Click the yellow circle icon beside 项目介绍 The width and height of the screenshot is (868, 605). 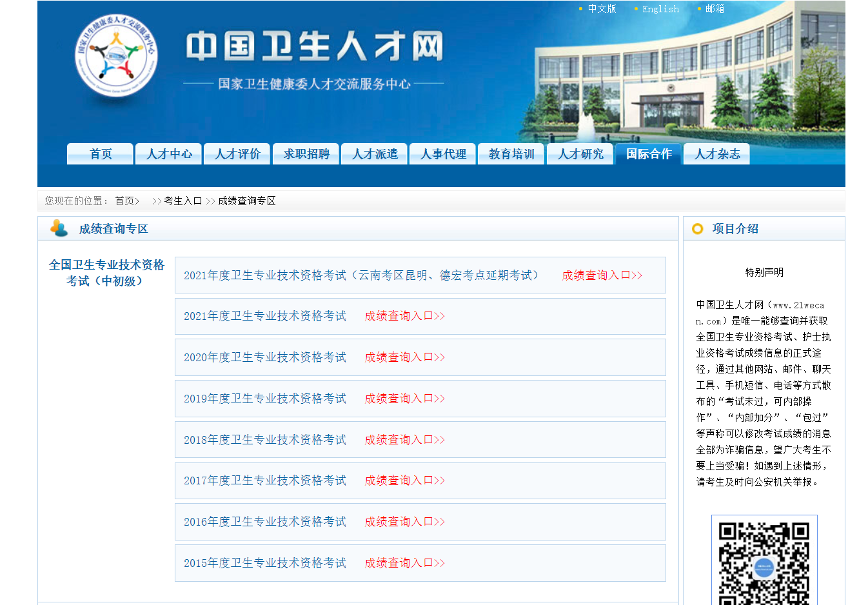pyautogui.click(x=697, y=229)
